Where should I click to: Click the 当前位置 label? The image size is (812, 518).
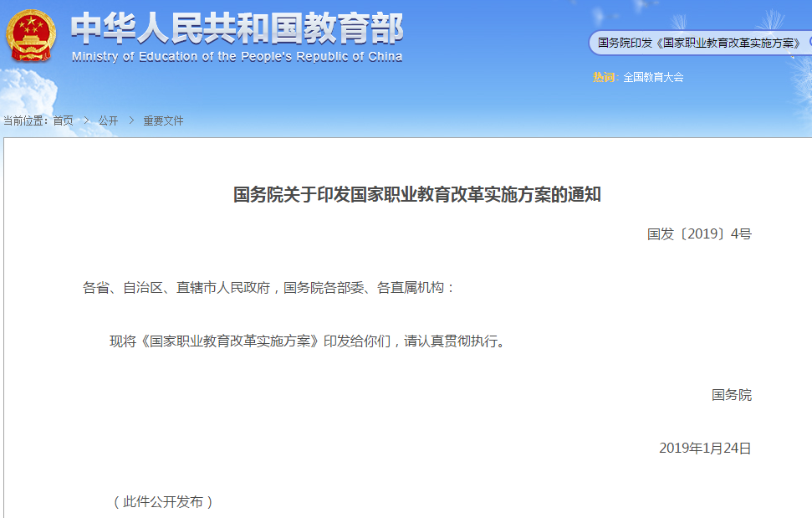coord(25,121)
